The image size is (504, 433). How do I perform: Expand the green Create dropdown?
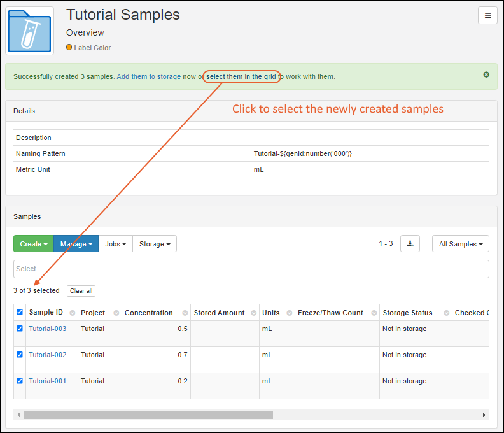point(34,244)
